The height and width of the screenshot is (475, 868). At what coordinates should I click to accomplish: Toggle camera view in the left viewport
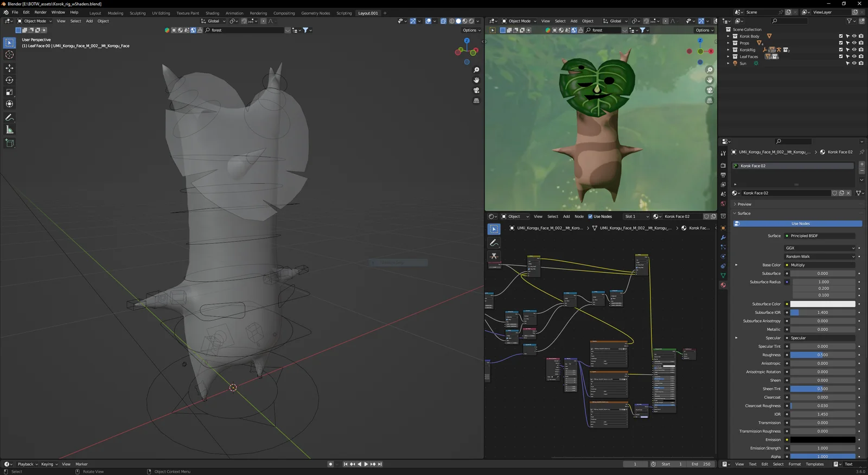point(476,90)
